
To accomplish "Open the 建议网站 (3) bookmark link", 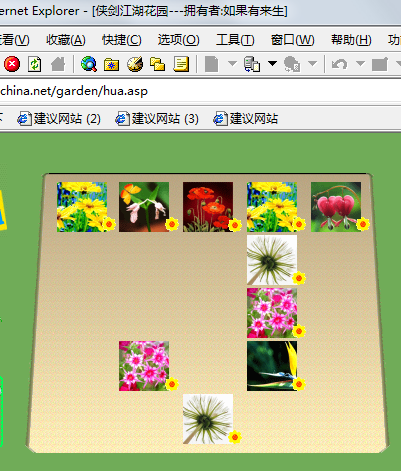I will 157,119.
